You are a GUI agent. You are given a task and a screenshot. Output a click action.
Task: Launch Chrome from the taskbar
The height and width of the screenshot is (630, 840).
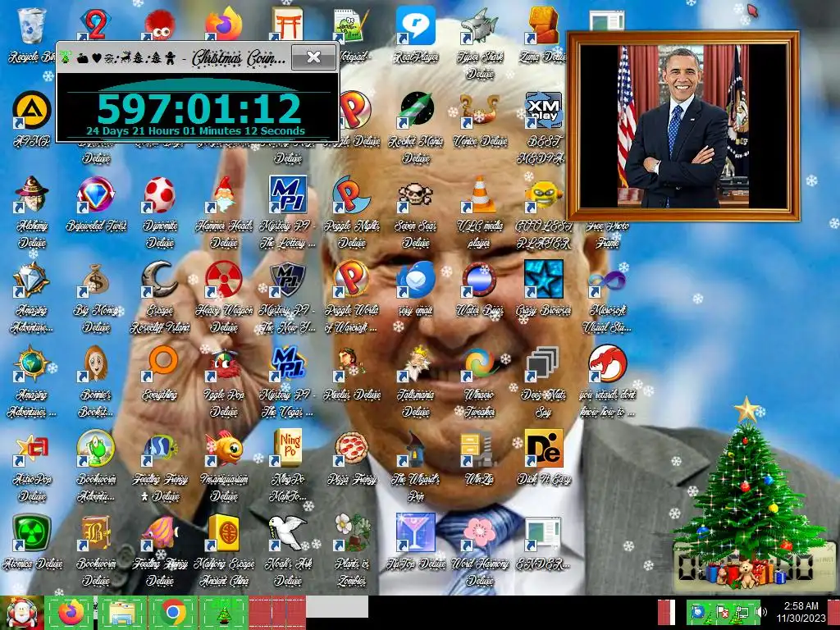[172, 612]
